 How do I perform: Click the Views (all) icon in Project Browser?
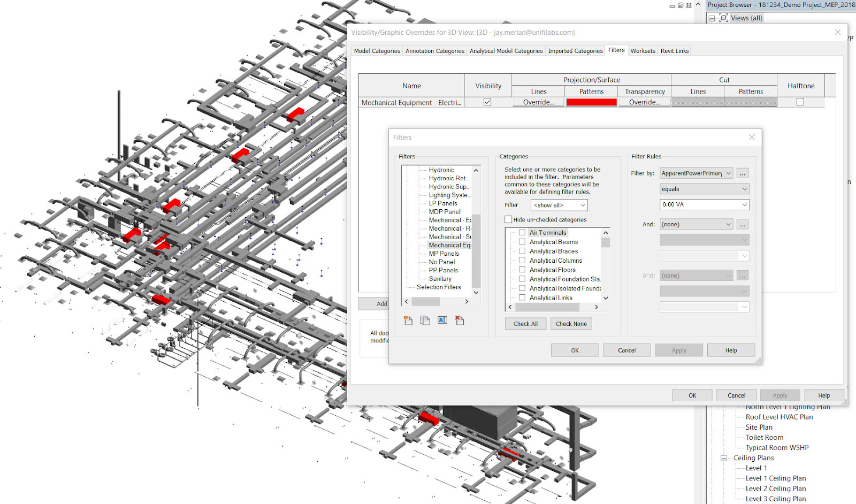tap(723, 18)
